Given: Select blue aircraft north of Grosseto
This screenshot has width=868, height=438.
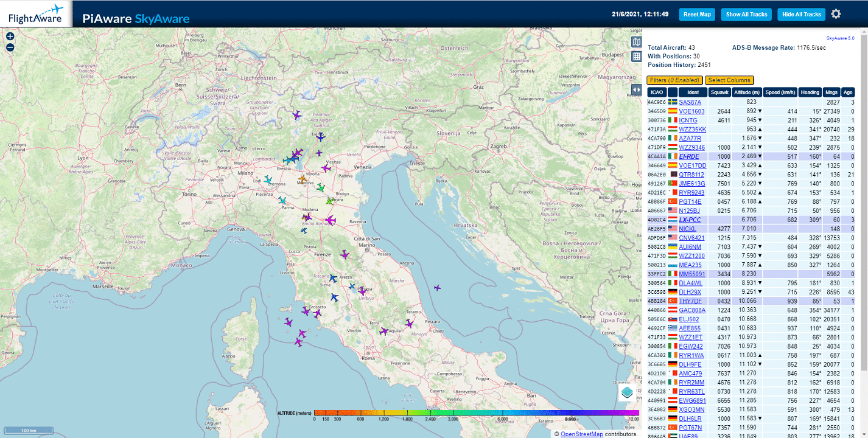Looking at the screenshot, I should pyautogui.click(x=334, y=297).
